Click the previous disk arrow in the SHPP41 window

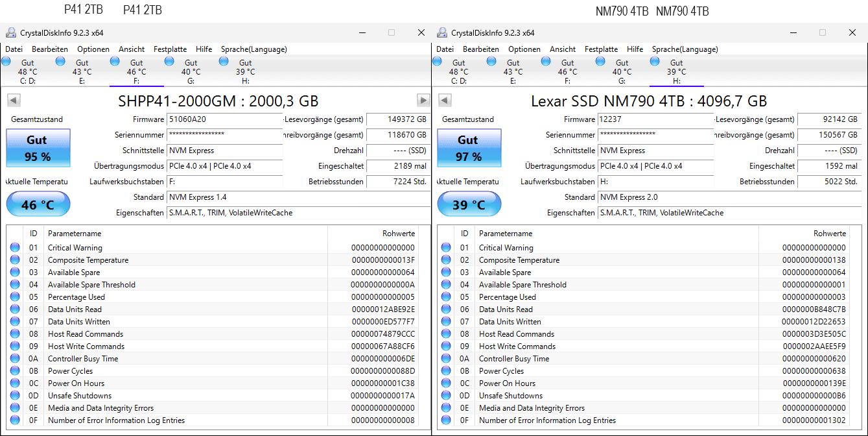14,101
